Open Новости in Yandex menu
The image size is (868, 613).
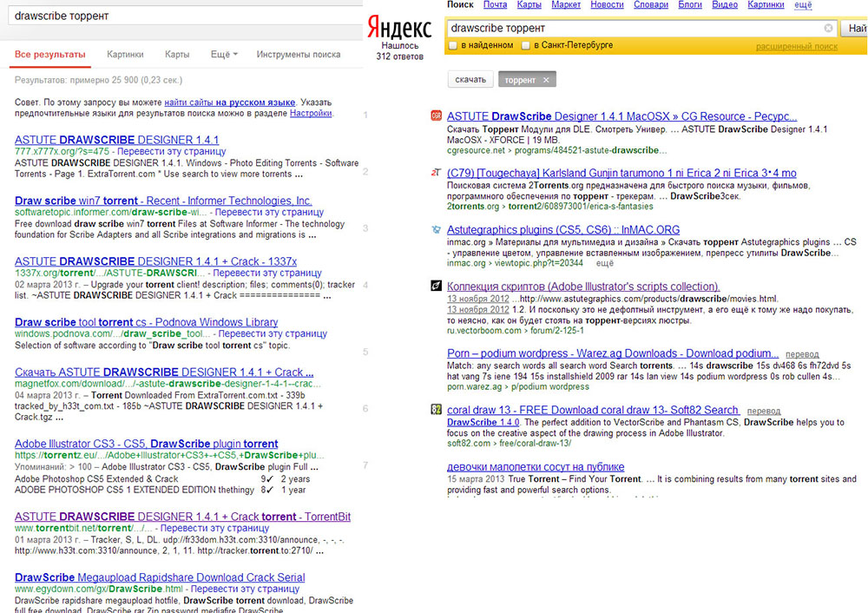(608, 5)
